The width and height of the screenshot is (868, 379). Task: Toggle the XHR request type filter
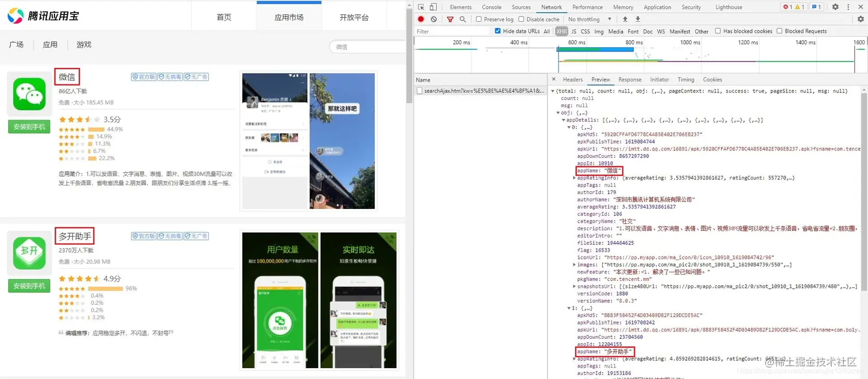[x=561, y=31]
